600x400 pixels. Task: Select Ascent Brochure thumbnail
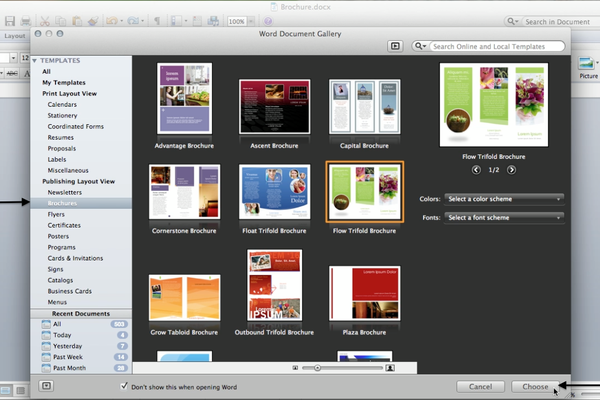(x=274, y=106)
